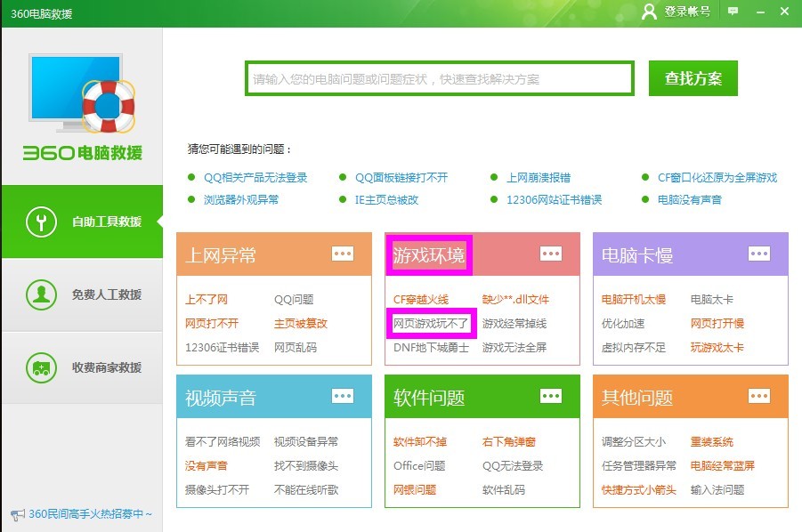
Task: Expand more options in 上网异常 card
Action: point(343,254)
